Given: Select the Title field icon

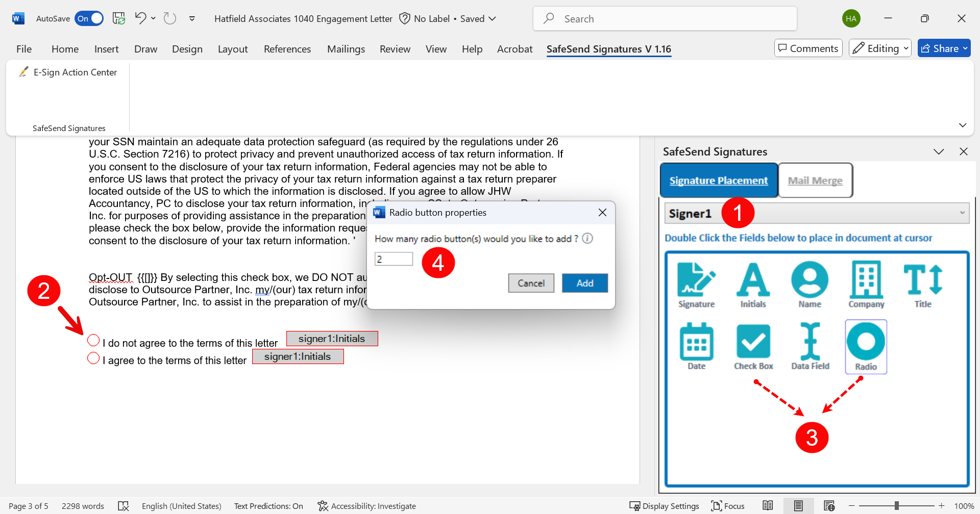Looking at the screenshot, I should (923, 285).
